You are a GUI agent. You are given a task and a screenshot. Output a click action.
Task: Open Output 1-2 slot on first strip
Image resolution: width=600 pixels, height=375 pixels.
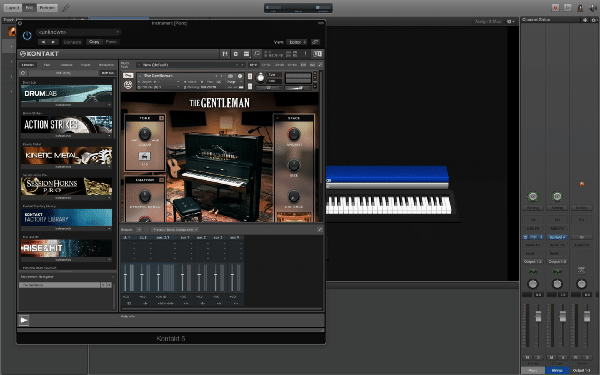[x=533, y=262]
